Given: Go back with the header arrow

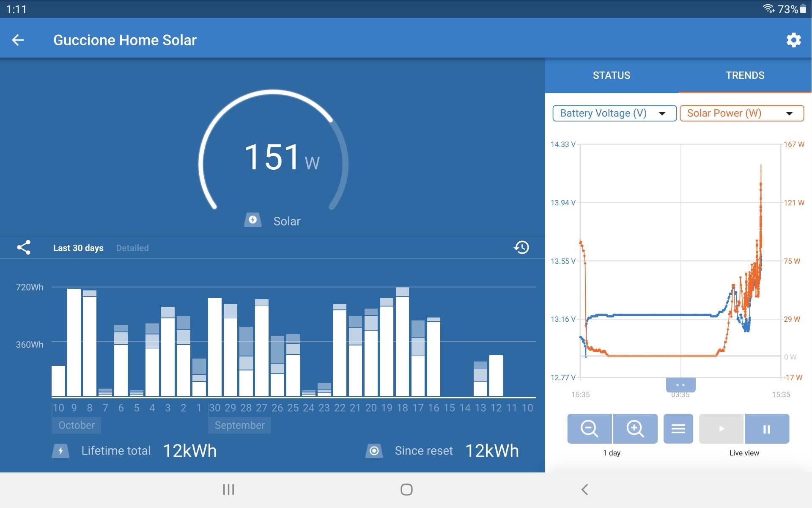Looking at the screenshot, I should [x=18, y=40].
